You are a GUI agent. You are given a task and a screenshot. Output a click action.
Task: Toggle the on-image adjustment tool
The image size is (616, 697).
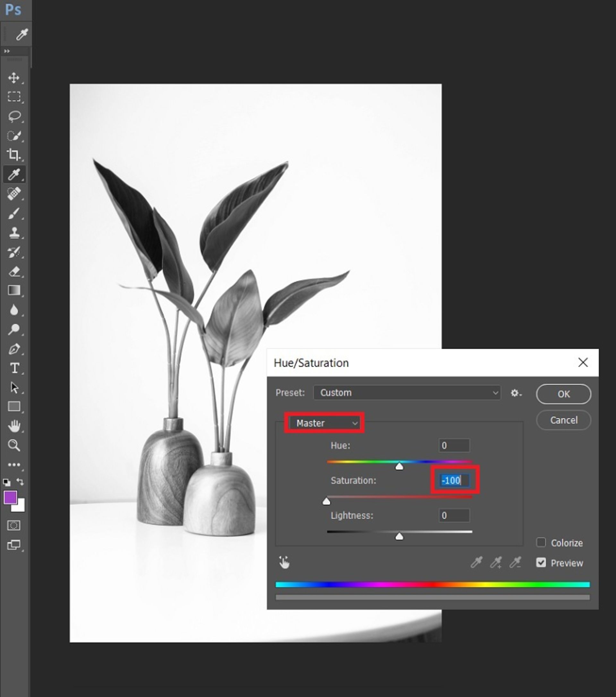(x=284, y=562)
